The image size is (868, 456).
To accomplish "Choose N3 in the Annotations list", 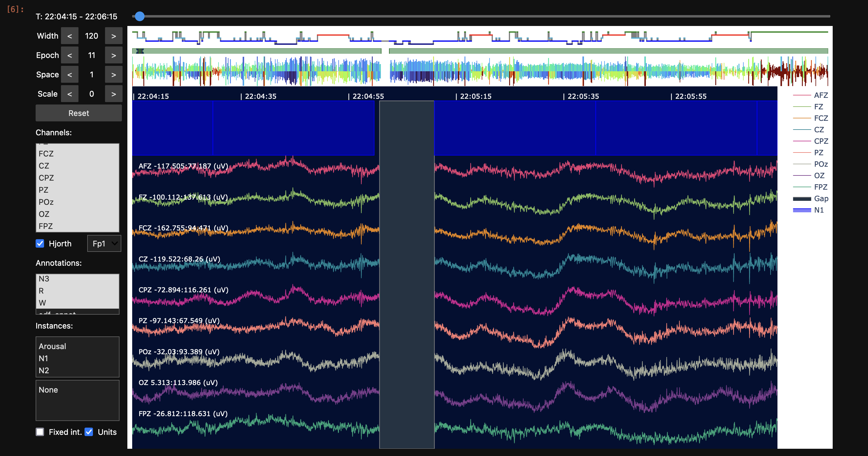I will 44,279.
